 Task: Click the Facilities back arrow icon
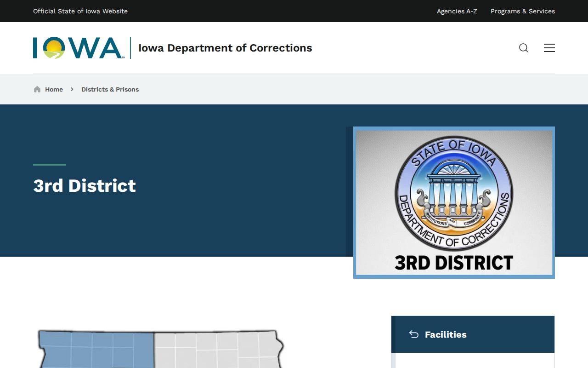tap(414, 334)
